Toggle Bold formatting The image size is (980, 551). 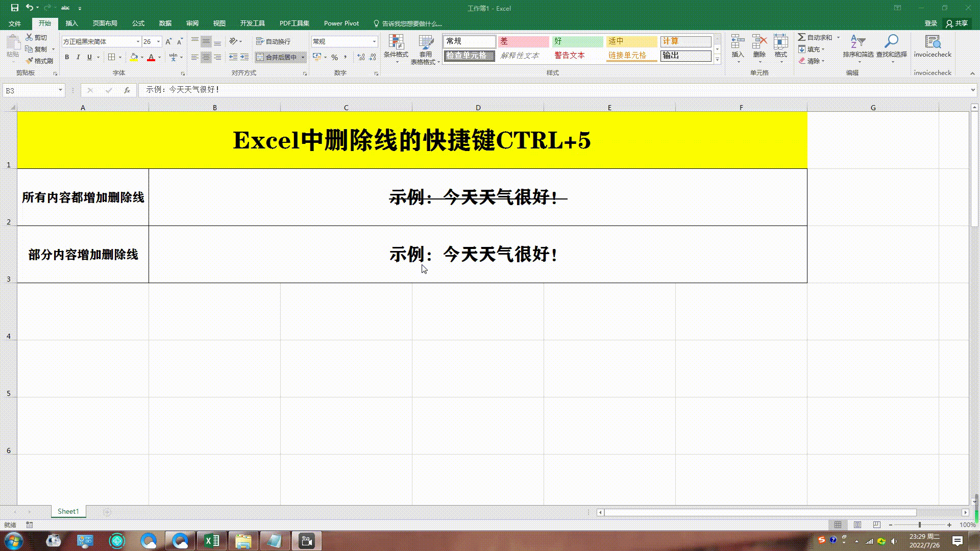[67, 57]
